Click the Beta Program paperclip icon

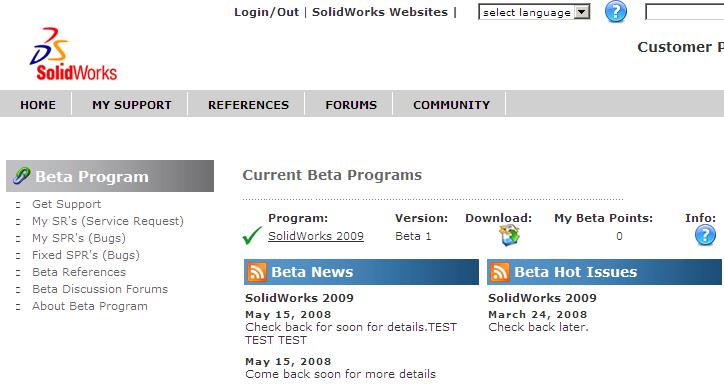tap(21, 175)
